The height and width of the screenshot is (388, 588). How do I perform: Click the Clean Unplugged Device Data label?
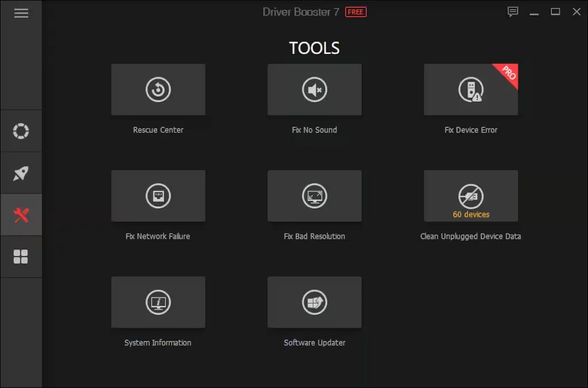click(x=471, y=236)
